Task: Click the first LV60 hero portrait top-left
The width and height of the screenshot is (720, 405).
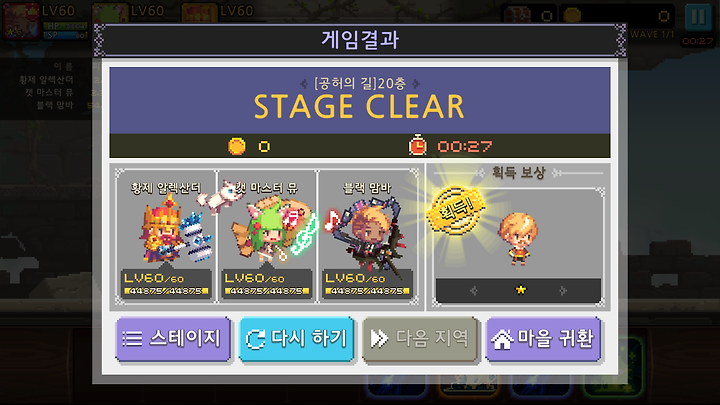Action: pyautogui.click(x=21, y=21)
